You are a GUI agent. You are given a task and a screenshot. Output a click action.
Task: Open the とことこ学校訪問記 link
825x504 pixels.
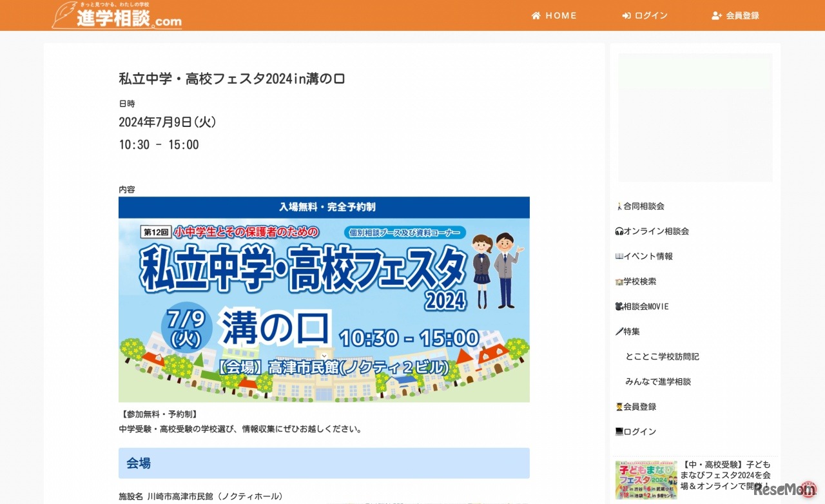tap(662, 356)
